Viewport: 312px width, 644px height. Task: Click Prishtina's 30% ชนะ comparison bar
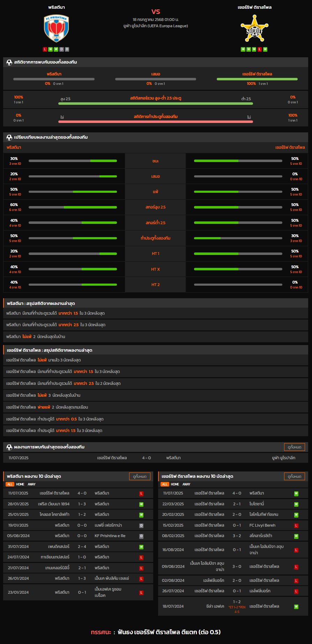73,161
